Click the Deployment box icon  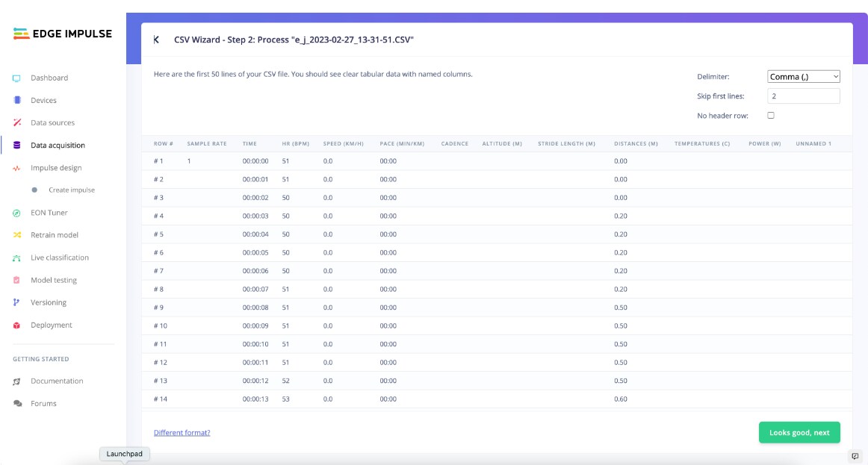pyautogui.click(x=16, y=325)
